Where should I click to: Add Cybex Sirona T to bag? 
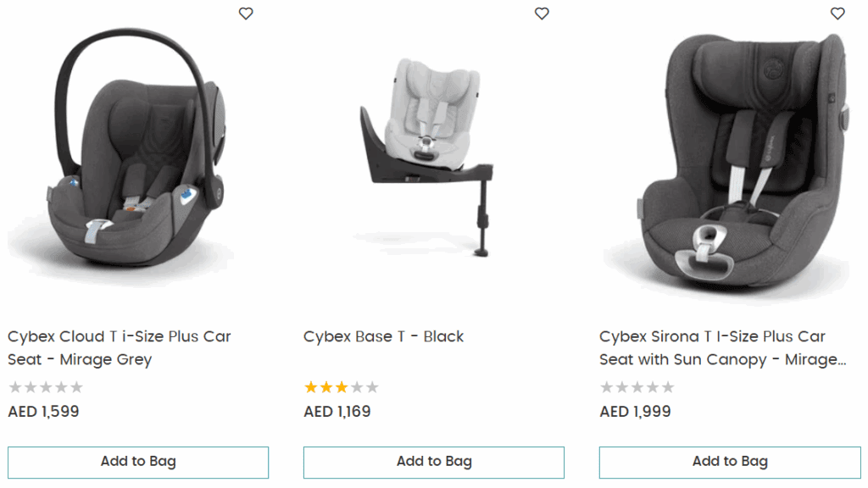point(730,462)
